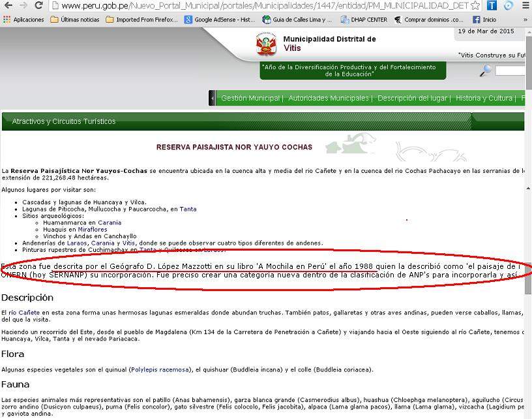Open the Gestión Municipal menu
Image resolution: width=532 pixels, height=419 pixels.
pyautogui.click(x=251, y=98)
